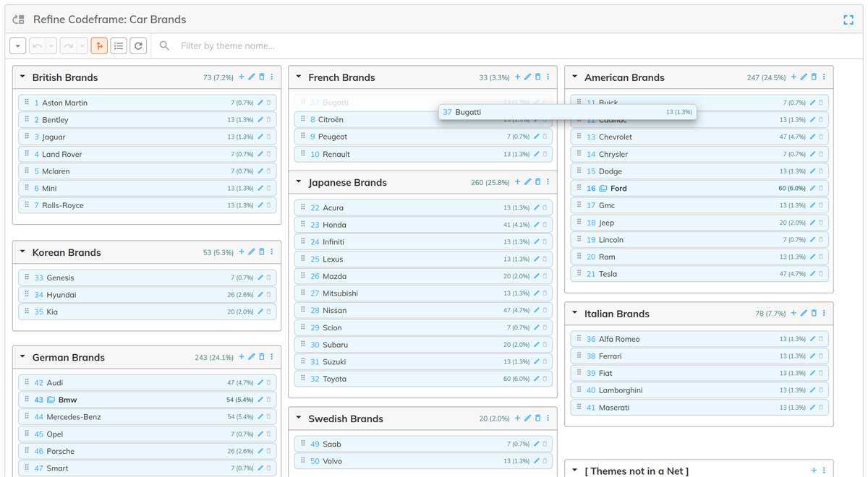
Task: Add a theme to Korean Brands
Action: click(242, 252)
